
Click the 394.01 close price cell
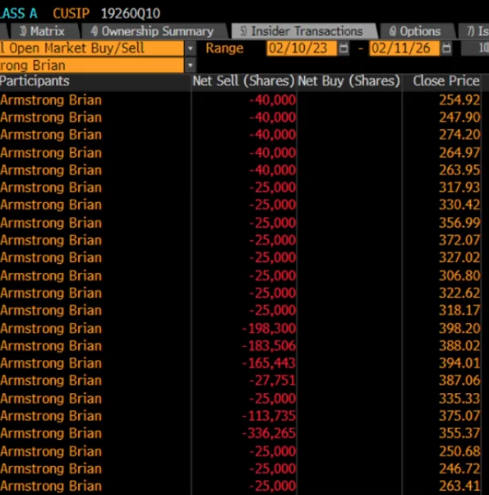(459, 363)
